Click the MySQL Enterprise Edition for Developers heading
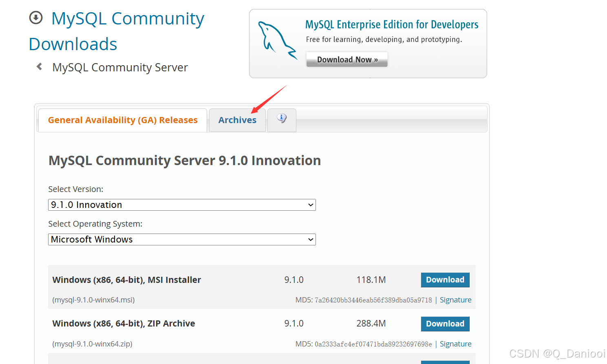This screenshot has height=364, width=607. tap(391, 24)
